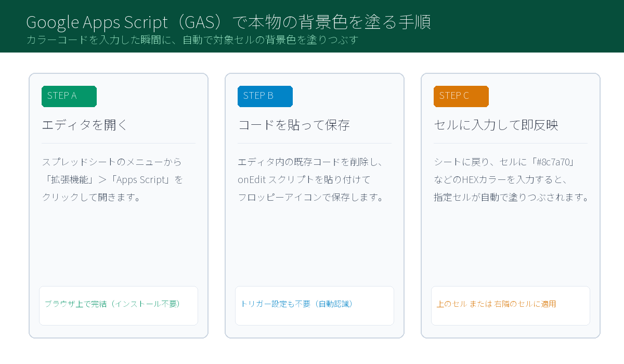Click the note ブラウザ上で完結（インストール不要）
624x364 pixels.
pos(112,304)
